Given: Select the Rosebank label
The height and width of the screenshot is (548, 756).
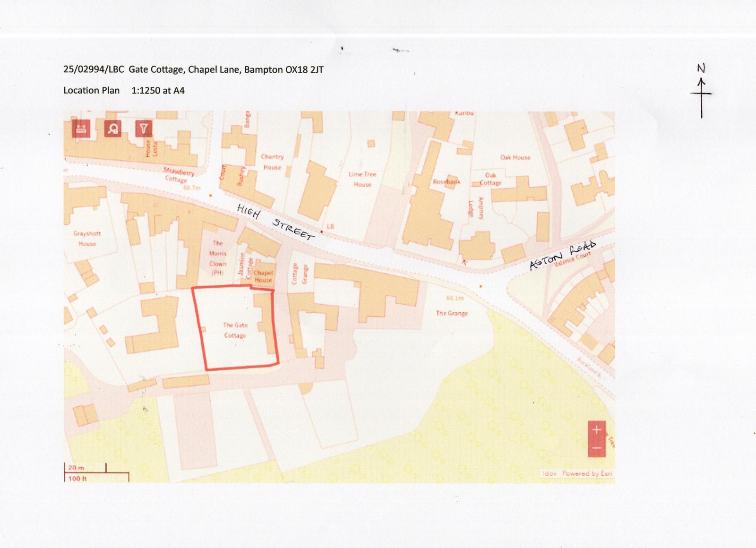Looking at the screenshot, I should coord(447,182).
